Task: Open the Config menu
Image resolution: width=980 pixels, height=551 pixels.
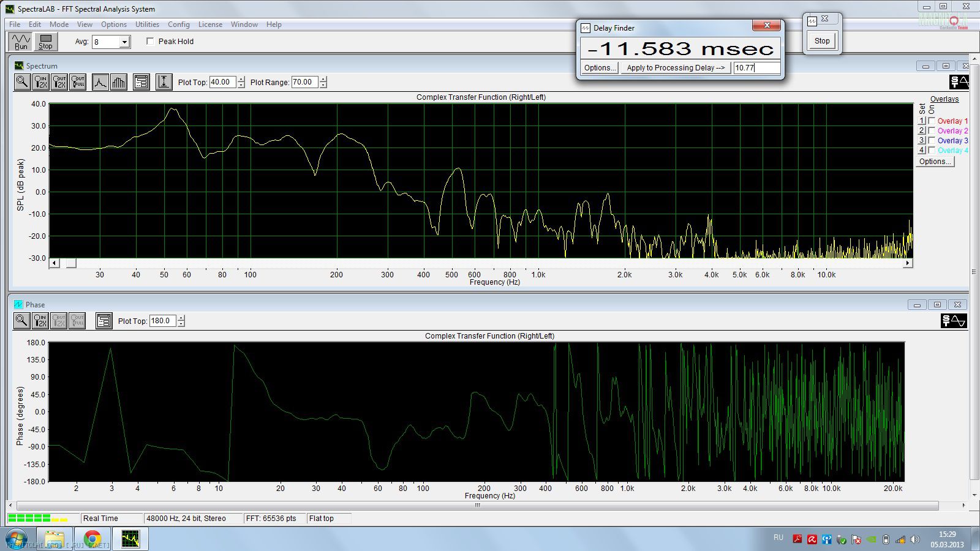Action: [178, 24]
